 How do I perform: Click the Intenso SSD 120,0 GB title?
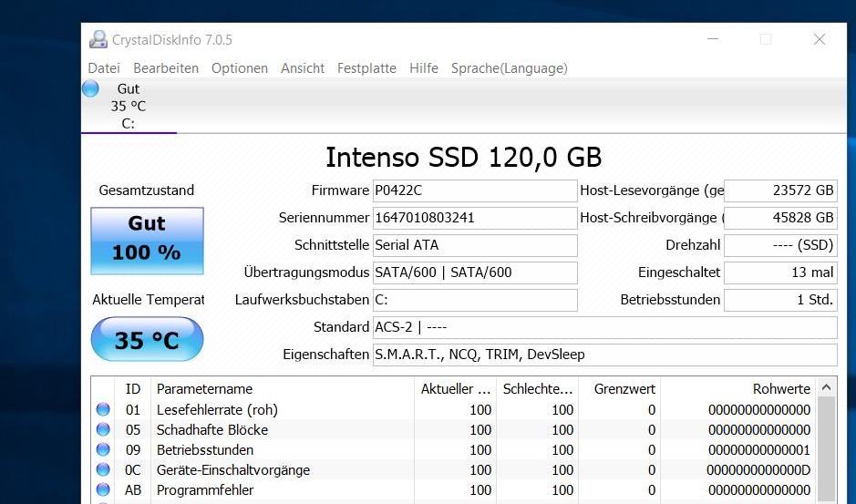pos(463,158)
